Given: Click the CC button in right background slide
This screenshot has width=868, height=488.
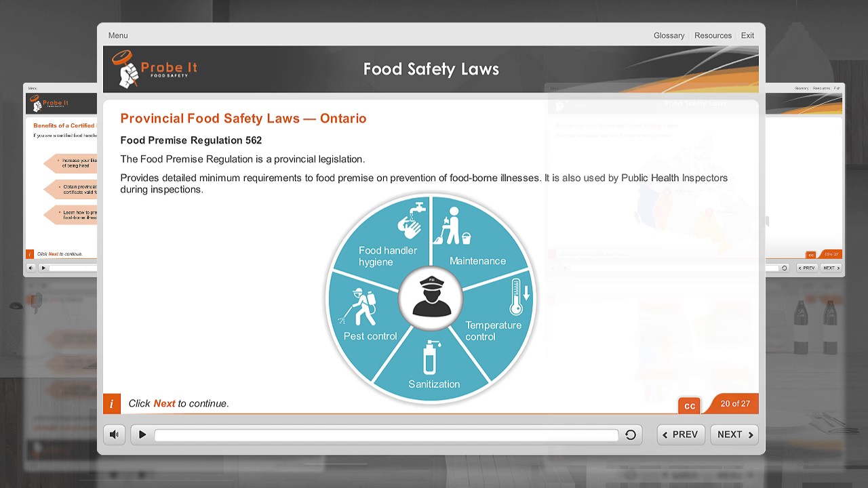Looking at the screenshot, I should (811, 255).
